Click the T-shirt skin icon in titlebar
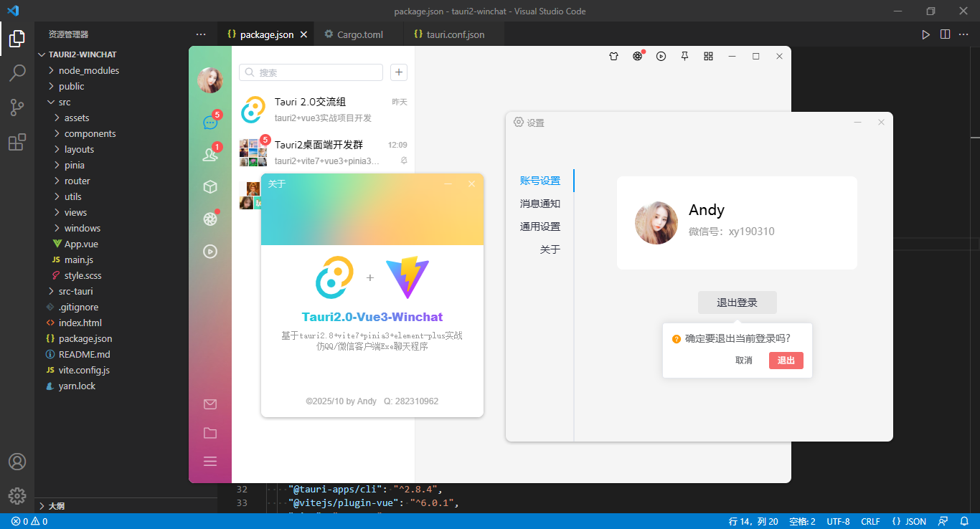Viewport: 980px width, 529px height. click(613, 55)
